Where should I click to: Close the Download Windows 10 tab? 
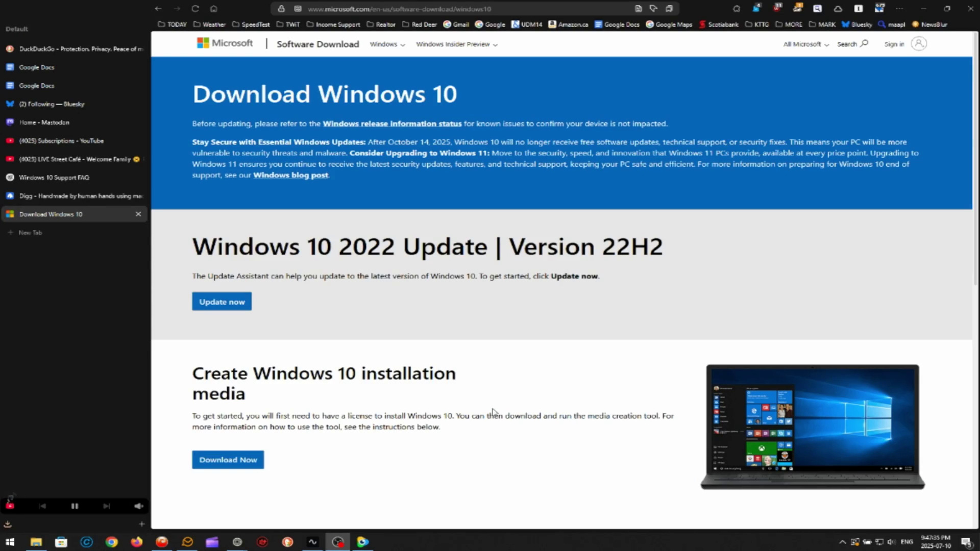pos(138,214)
